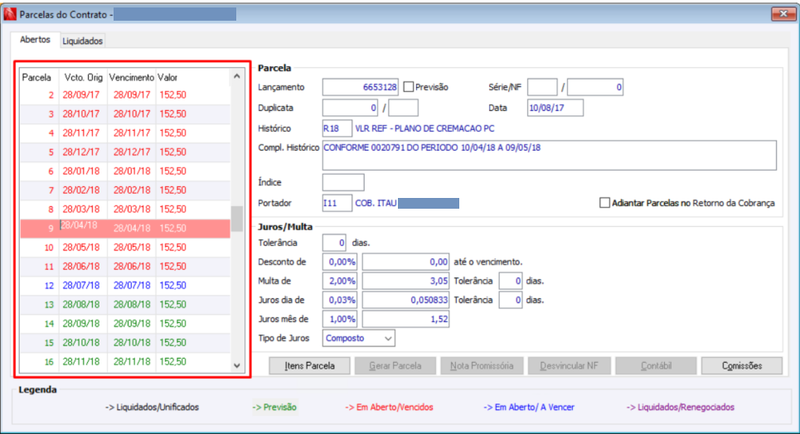Image resolution: width=800 pixels, height=434 pixels.
Task: Click the Parcela column header
Action: (x=39, y=78)
